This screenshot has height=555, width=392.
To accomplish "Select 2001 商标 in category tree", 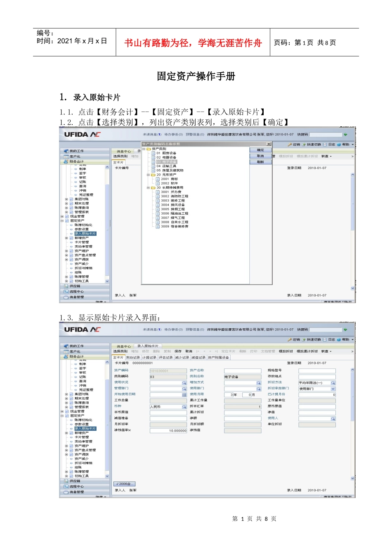I will point(170,179).
